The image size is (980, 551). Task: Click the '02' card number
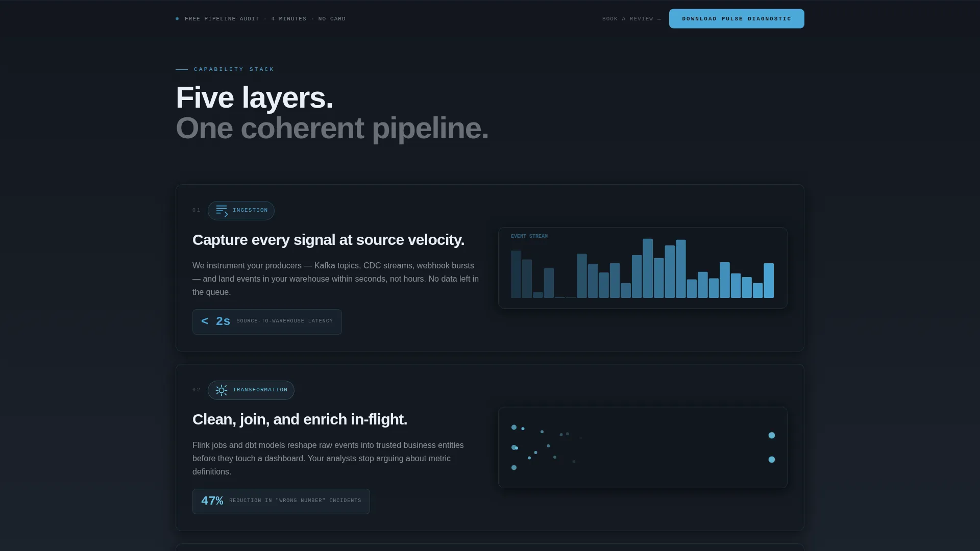point(197,390)
